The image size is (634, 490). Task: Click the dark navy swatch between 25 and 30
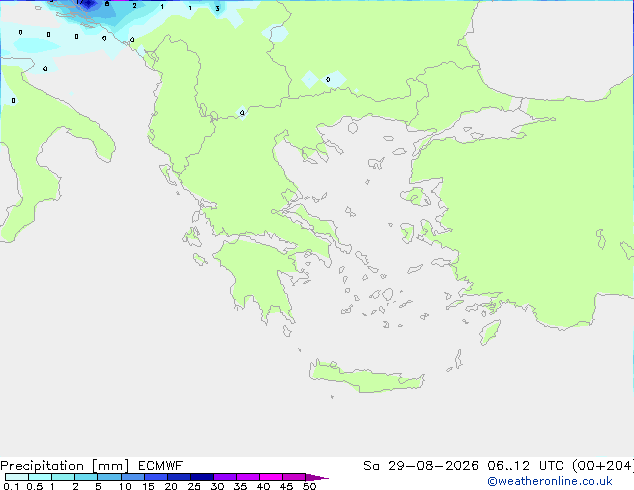point(201,477)
